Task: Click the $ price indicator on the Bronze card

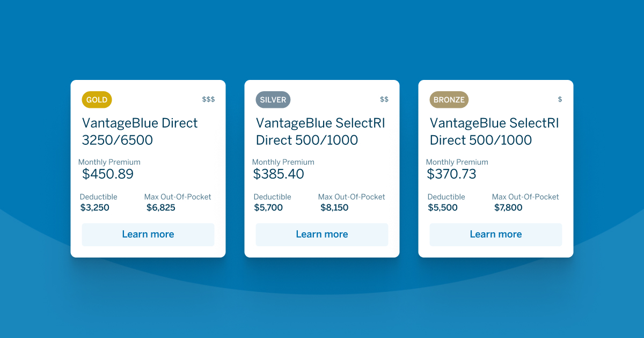Action: point(559,99)
